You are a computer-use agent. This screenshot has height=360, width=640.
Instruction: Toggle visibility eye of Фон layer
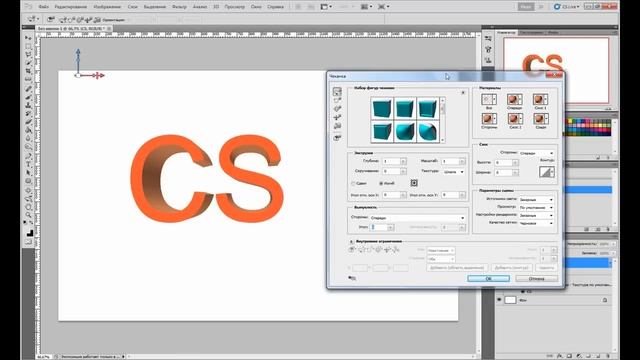(x=499, y=300)
